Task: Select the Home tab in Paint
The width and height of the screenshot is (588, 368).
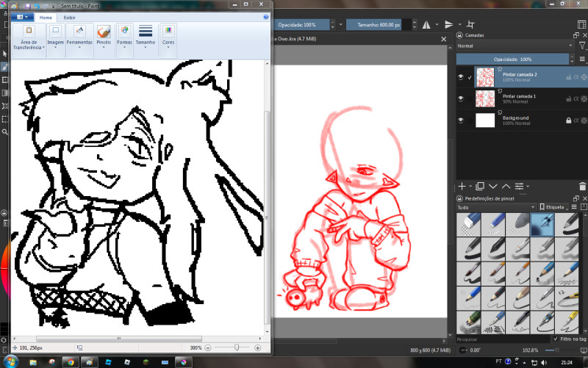Action: (x=46, y=17)
